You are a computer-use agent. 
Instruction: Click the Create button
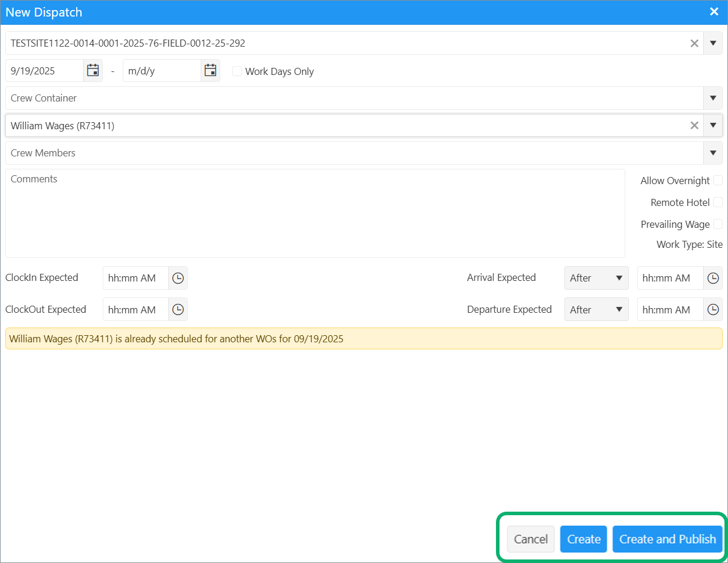point(583,539)
